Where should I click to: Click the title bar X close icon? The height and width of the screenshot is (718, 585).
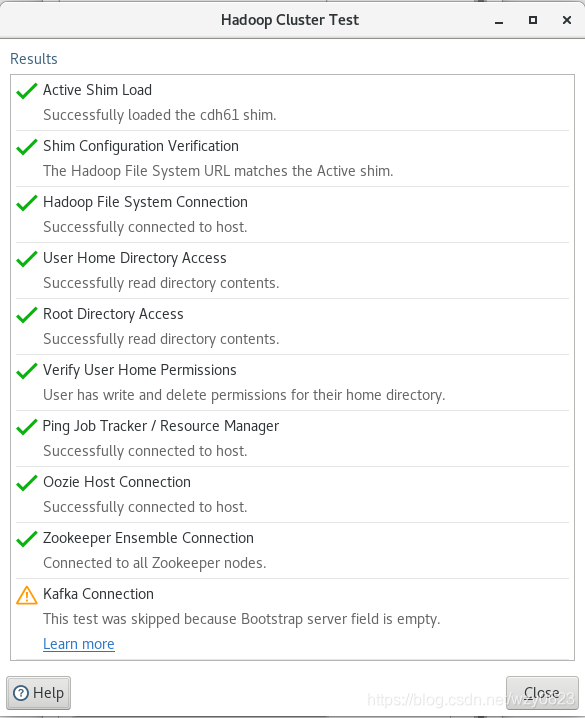tap(567, 20)
